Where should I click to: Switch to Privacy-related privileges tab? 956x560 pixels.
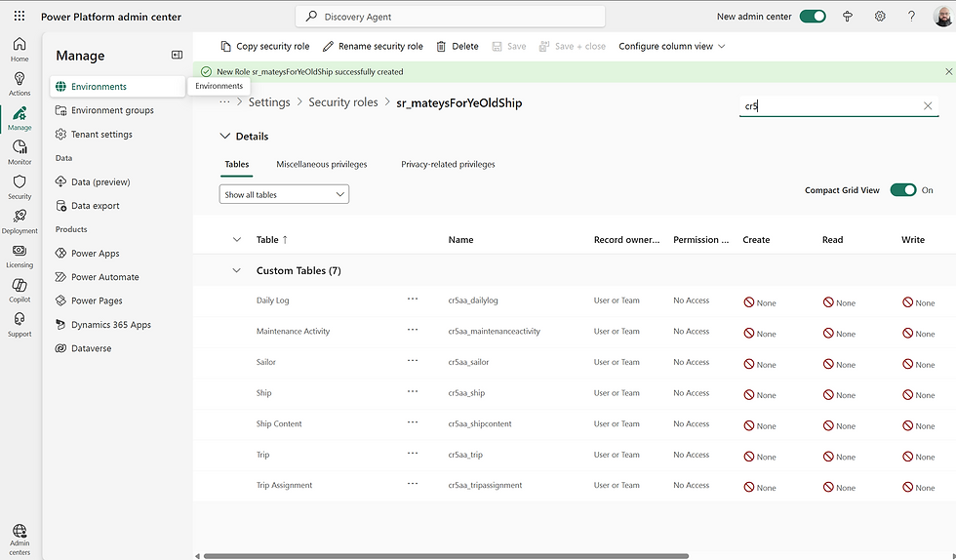(448, 164)
